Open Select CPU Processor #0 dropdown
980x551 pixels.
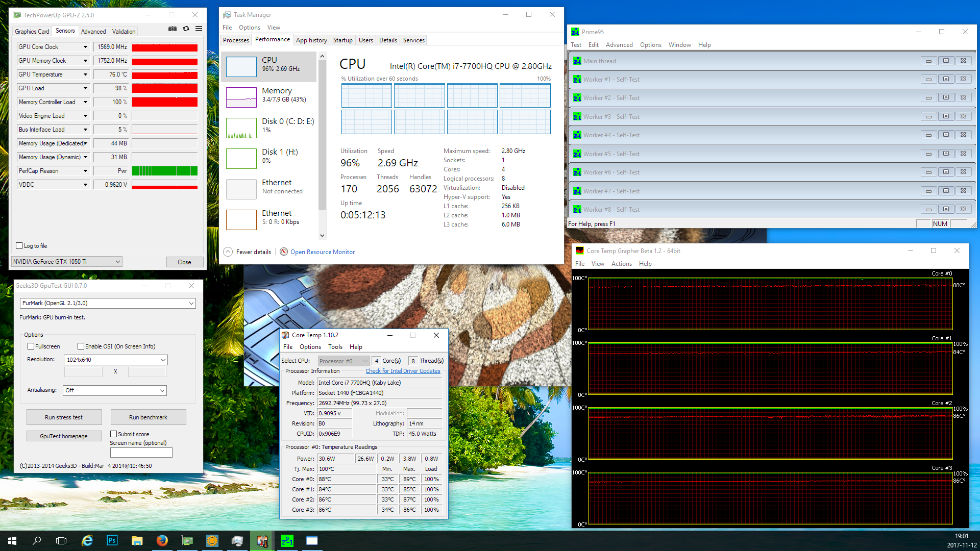click(x=343, y=361)
